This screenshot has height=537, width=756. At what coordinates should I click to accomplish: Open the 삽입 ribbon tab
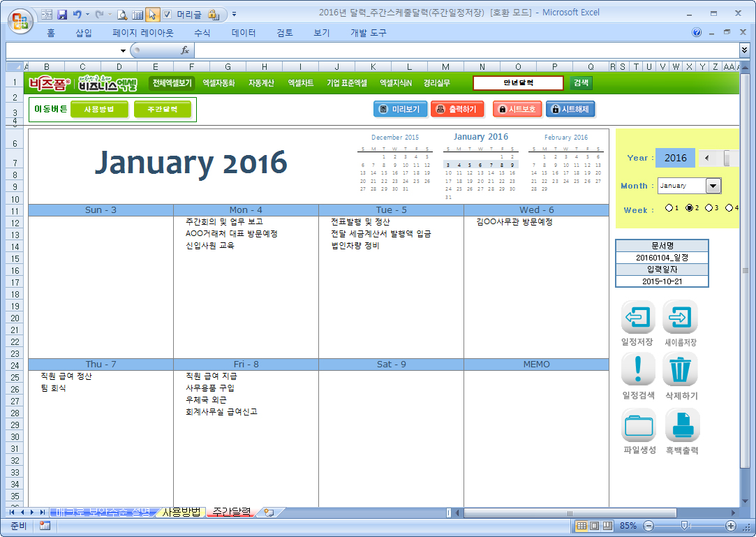click(83, 33)
